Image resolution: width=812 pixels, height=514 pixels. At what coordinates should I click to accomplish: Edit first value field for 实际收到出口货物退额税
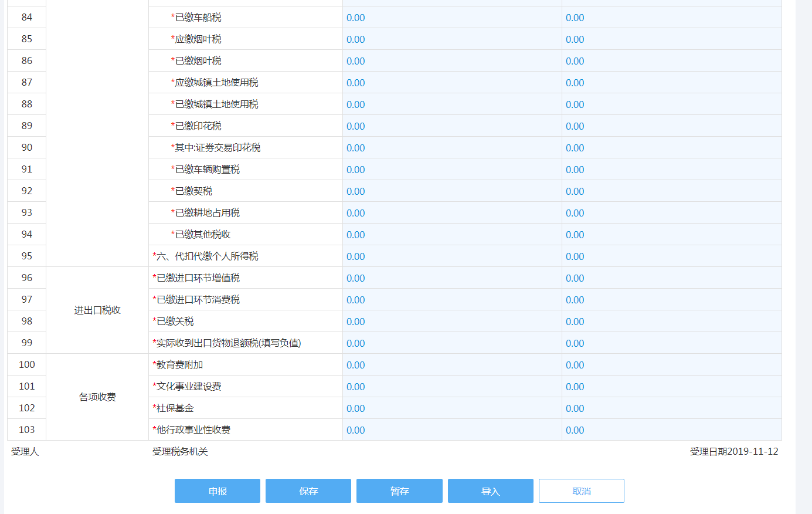[x=452, y=343]
